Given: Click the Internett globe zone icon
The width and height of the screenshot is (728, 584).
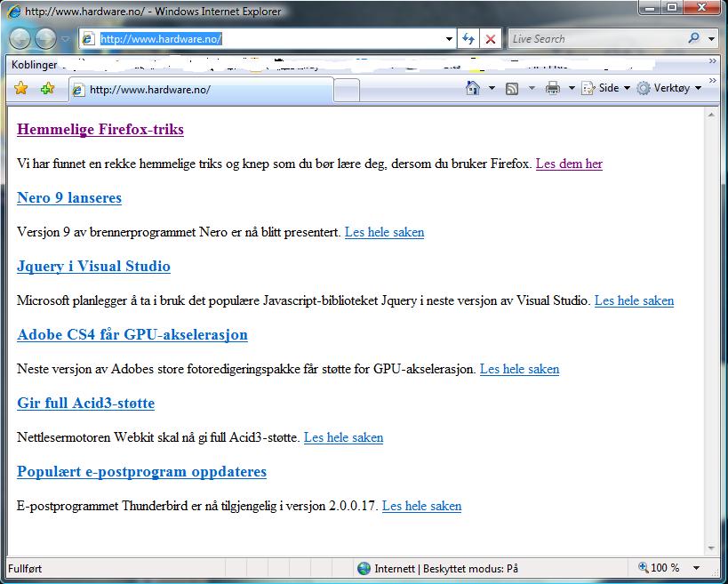Looking at the screenshot, I should pos(364,568).
